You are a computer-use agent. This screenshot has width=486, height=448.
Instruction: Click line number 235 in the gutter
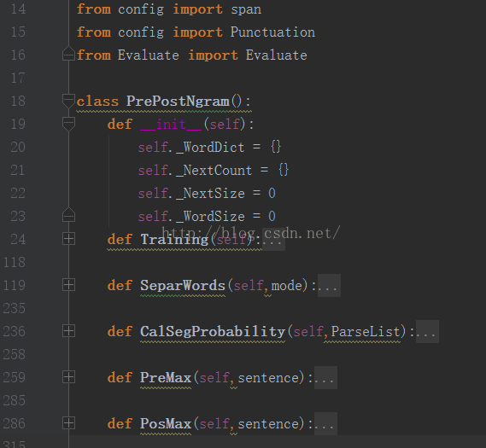[15, 308]
